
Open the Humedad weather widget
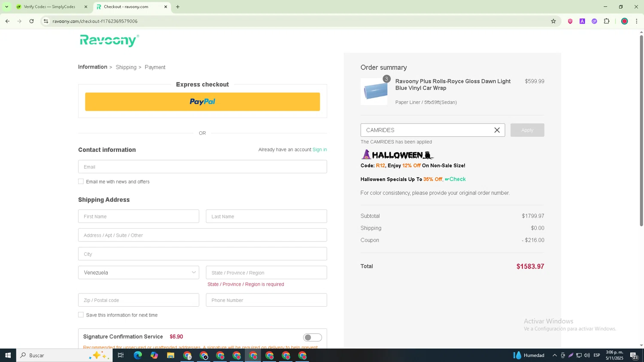pyautogui.click(x=529, y=355)
